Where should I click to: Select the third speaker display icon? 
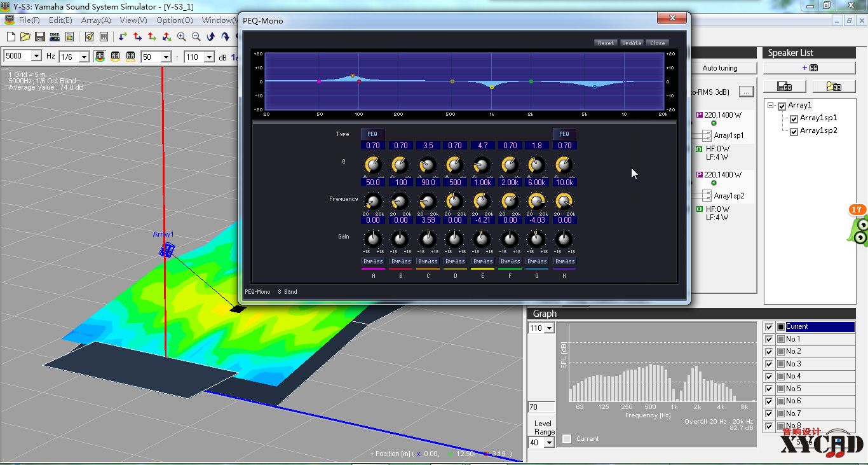point(131,57)
